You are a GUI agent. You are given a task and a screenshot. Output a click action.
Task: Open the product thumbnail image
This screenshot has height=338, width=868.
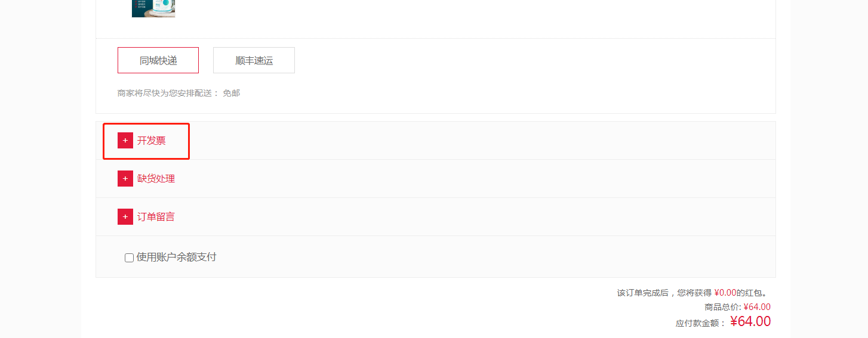pos(153,8)
